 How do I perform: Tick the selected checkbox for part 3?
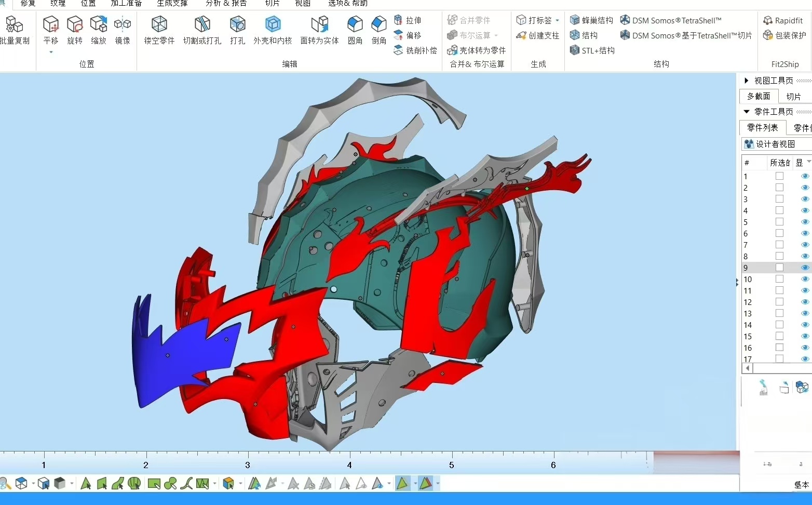[x=779, y=199]
